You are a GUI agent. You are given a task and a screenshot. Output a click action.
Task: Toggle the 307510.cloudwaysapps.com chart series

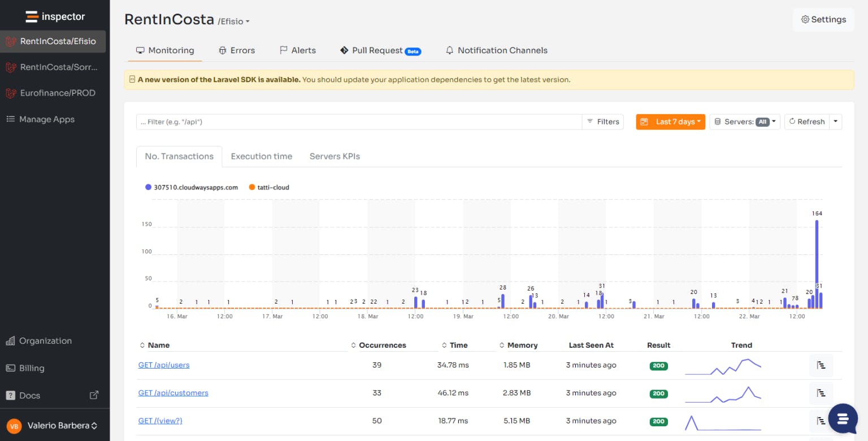point(192,187)
